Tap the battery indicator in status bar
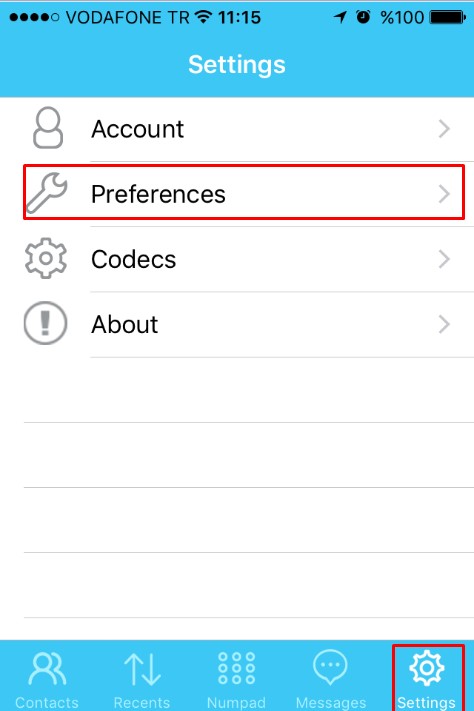 click(x=447, y=18)
